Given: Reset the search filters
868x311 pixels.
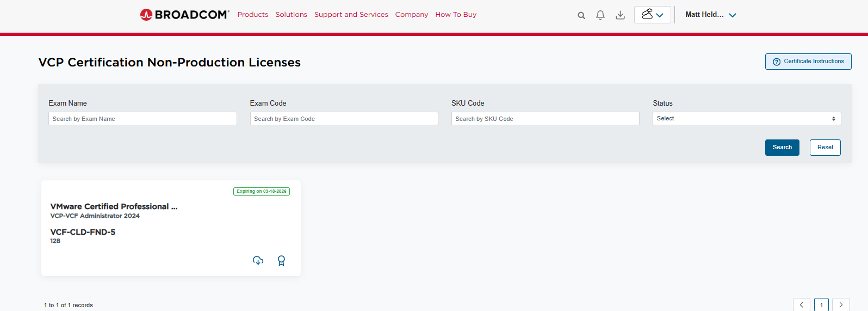Looking at the screenshot, I should [x=824, y=148].
